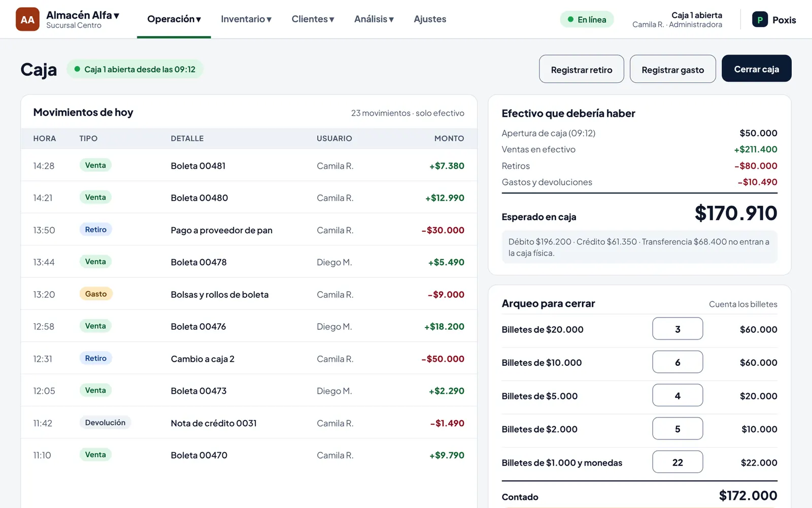Click the Poxis P logo icon

point(760,19)
